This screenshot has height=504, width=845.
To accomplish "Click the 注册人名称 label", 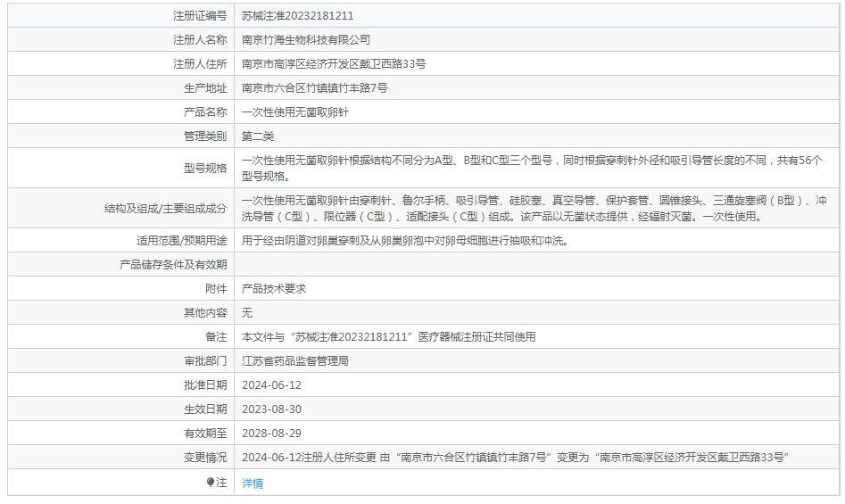I will tap(200, 40).
